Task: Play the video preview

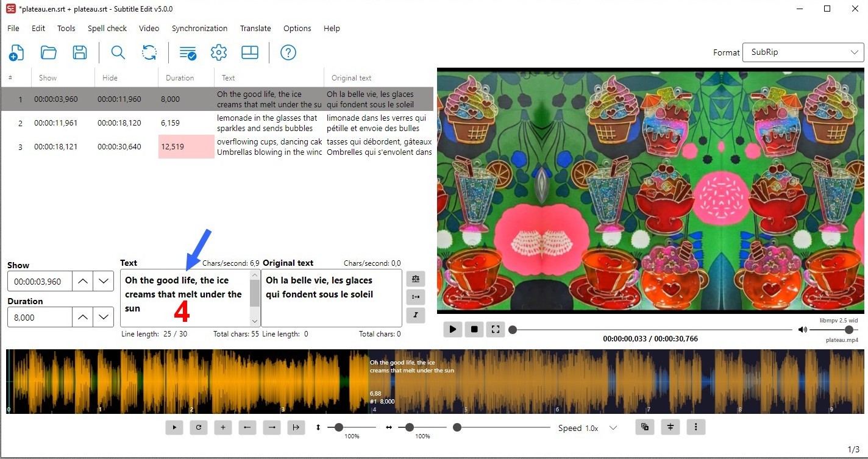Action: (452, 329)
